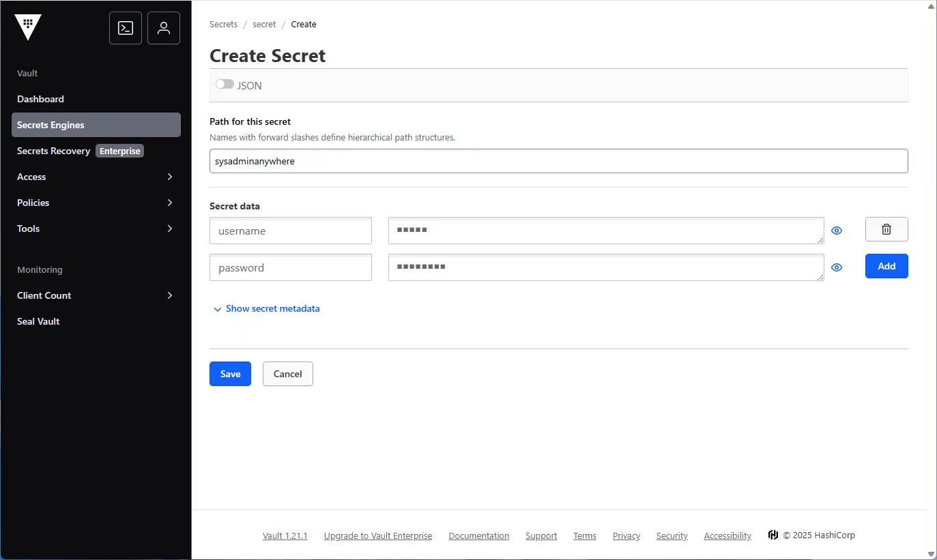The height and width of the screenshot is (560, 937).
Task: Expand the Tools sidebar submenu
Action: coord(96,229)
